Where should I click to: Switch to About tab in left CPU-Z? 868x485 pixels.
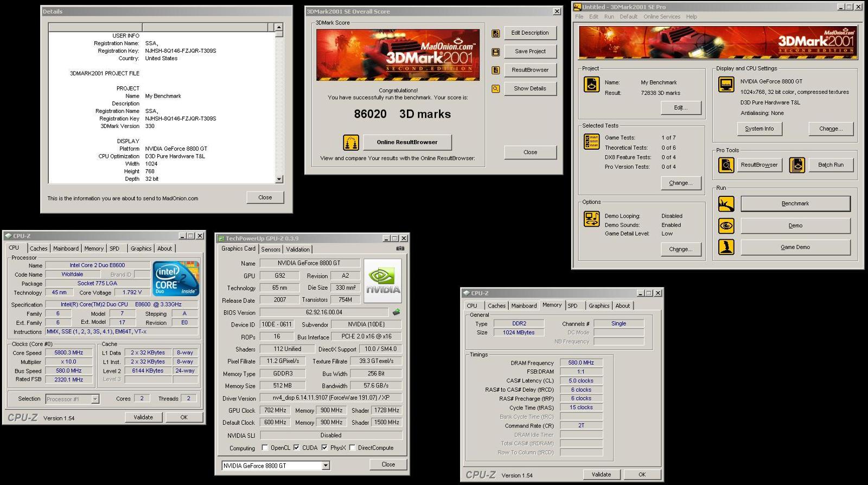click(x=165, y=248)
